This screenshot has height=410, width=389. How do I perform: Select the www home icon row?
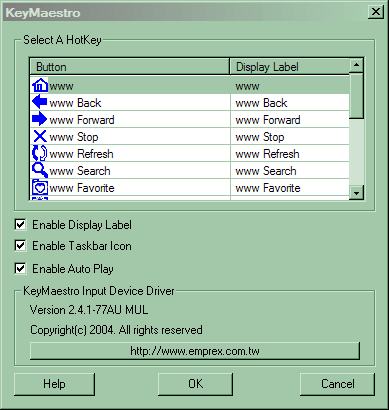tap(190, 86)
